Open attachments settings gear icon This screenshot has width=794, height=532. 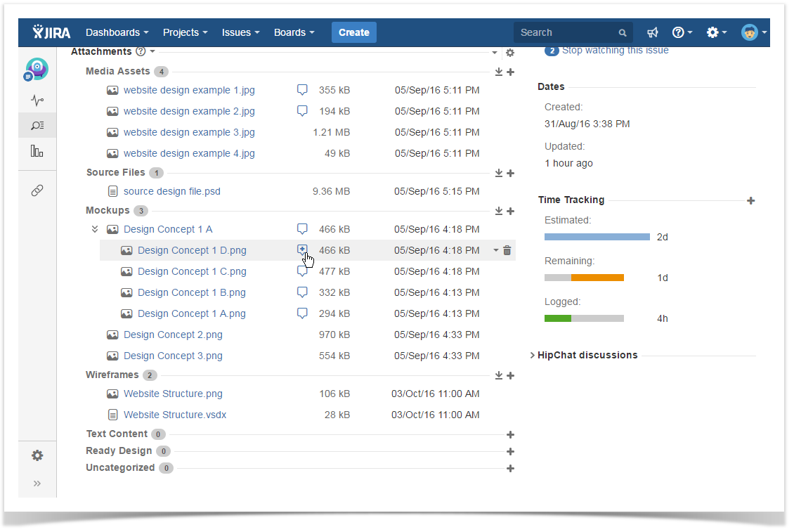click(510, 53)
